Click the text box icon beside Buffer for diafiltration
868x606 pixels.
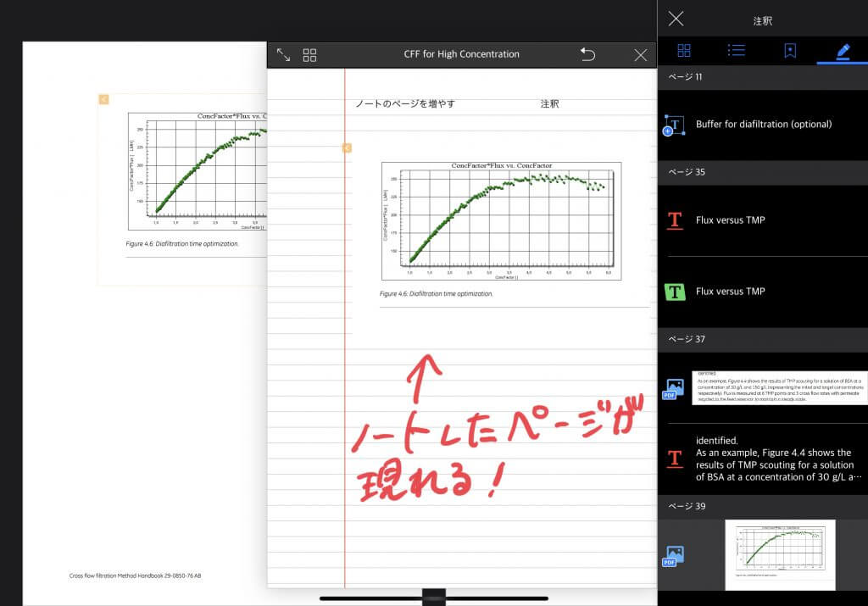[x=674, y=125]
